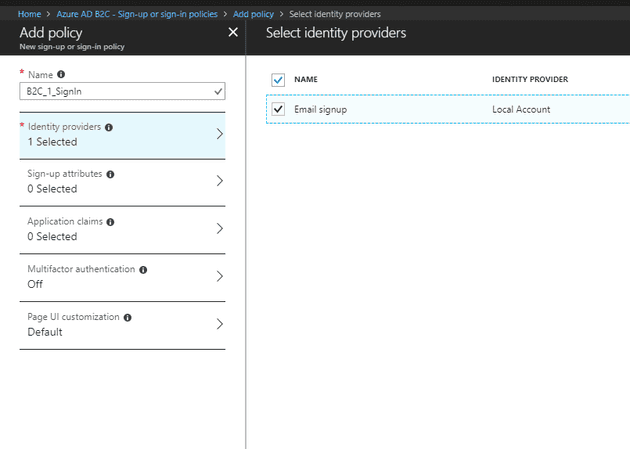
Task: Open Azure AD B2C policies breadcrumb
Action: (137, 14)
